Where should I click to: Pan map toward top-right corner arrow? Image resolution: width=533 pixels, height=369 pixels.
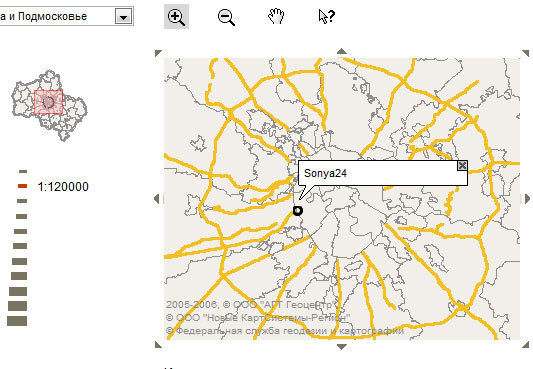(x=526, y=53)
